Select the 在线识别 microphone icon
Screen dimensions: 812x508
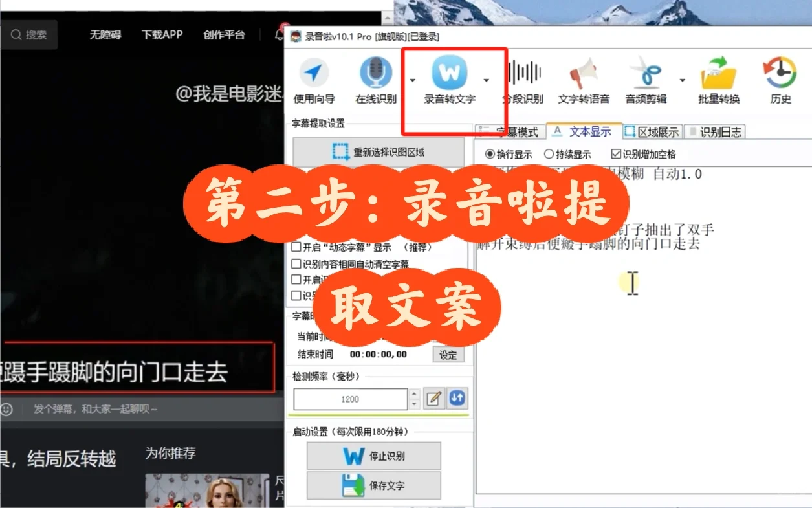pyautogui.click(x=374, y=73)
